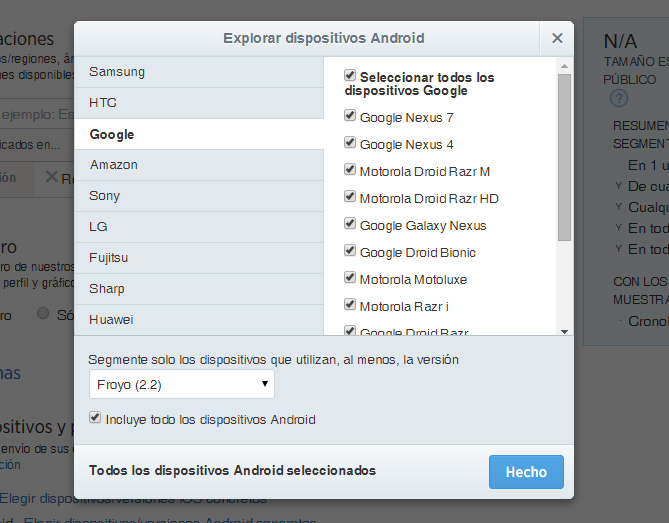The height and width of the screenshot is (523, 669).
Task: Select Fujitsu in the brand list
Action: [199, 258]
